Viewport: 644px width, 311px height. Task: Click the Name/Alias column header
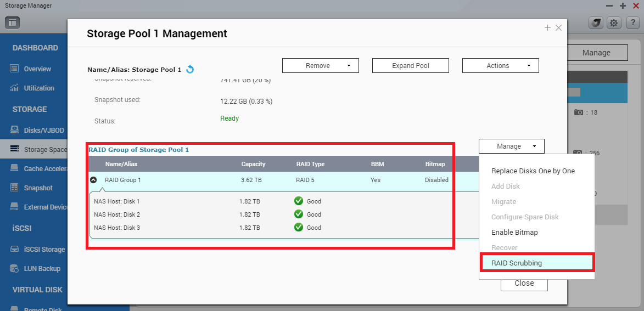(121, 164)
